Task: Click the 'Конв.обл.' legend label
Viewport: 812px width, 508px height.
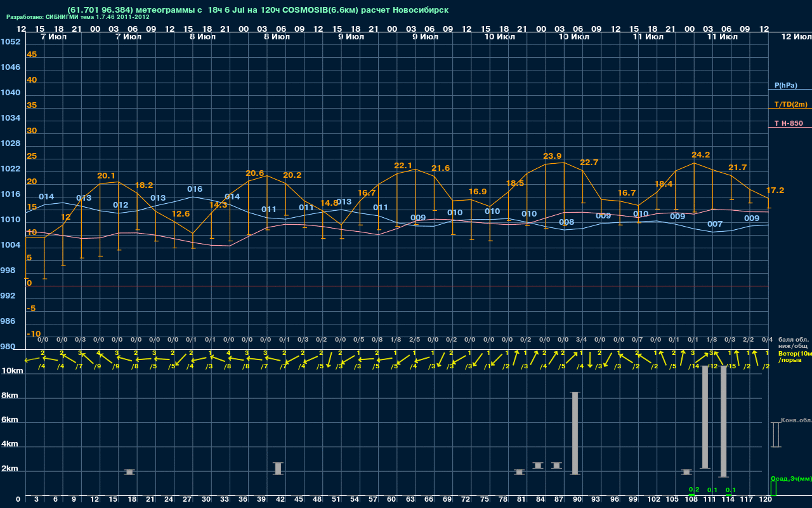Action: coord(796,421)
